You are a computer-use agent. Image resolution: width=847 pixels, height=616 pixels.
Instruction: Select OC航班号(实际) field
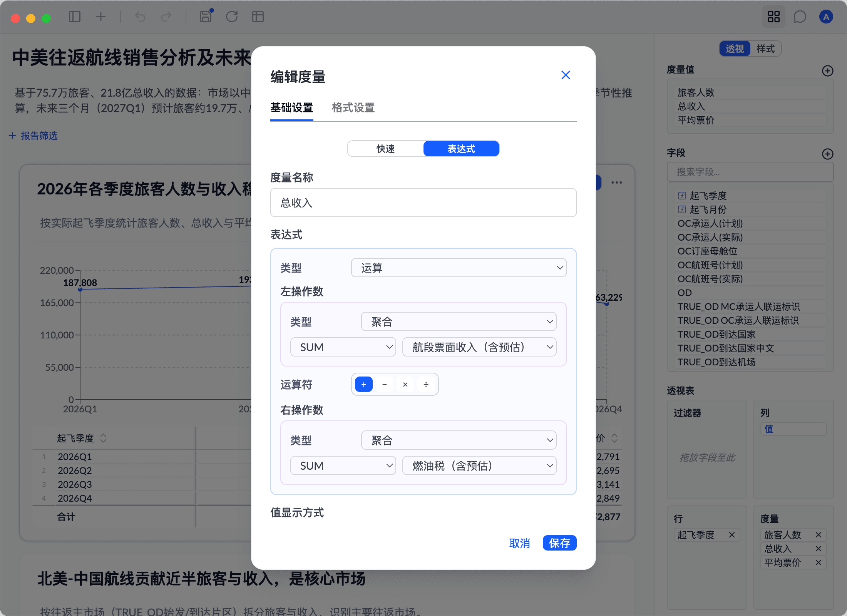[x=750, y=279]
